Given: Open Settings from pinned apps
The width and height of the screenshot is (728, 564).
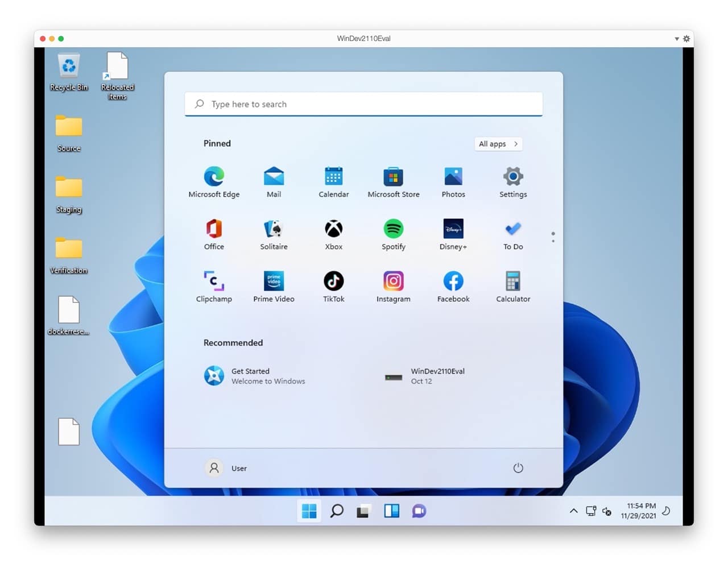Looking at the screenshot, I should (x=513, y=182).
